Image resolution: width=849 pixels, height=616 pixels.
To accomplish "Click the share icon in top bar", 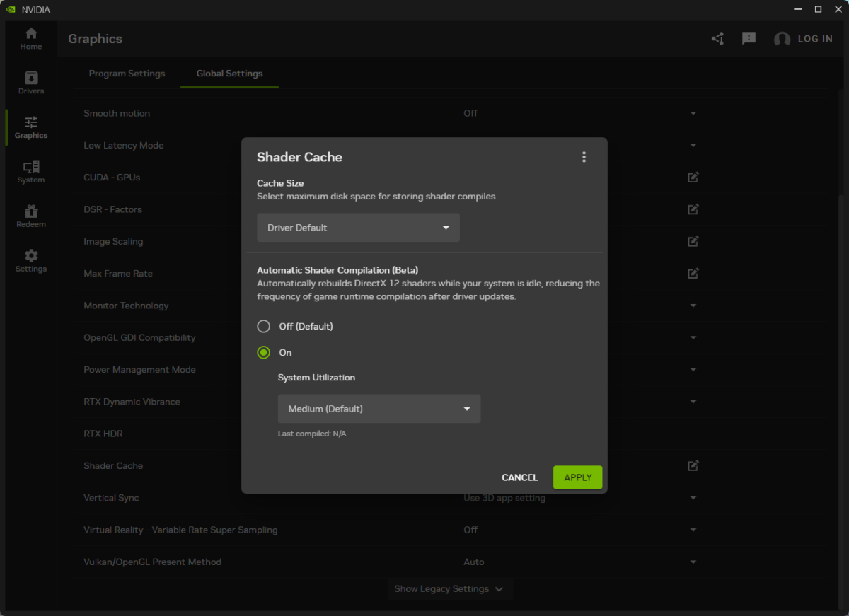I will click(x=717, y=38).
